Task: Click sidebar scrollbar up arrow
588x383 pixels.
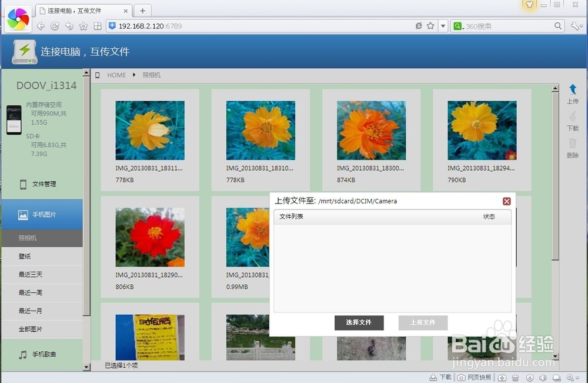Action: click(86, 73)
